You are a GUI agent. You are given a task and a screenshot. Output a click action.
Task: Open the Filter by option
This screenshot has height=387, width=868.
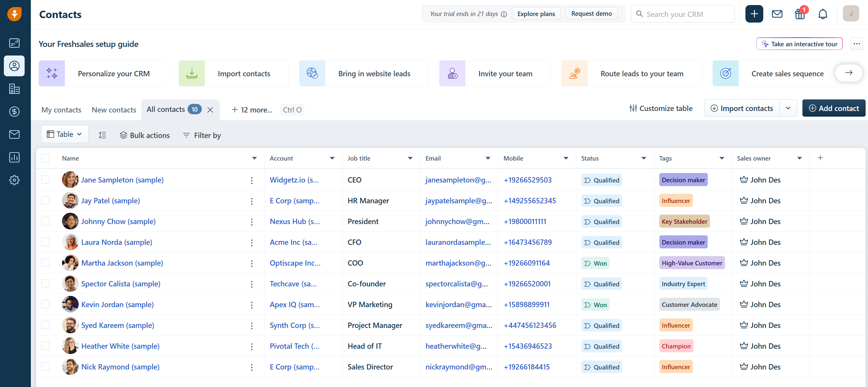pyautogui.click(x=202, y=135)
